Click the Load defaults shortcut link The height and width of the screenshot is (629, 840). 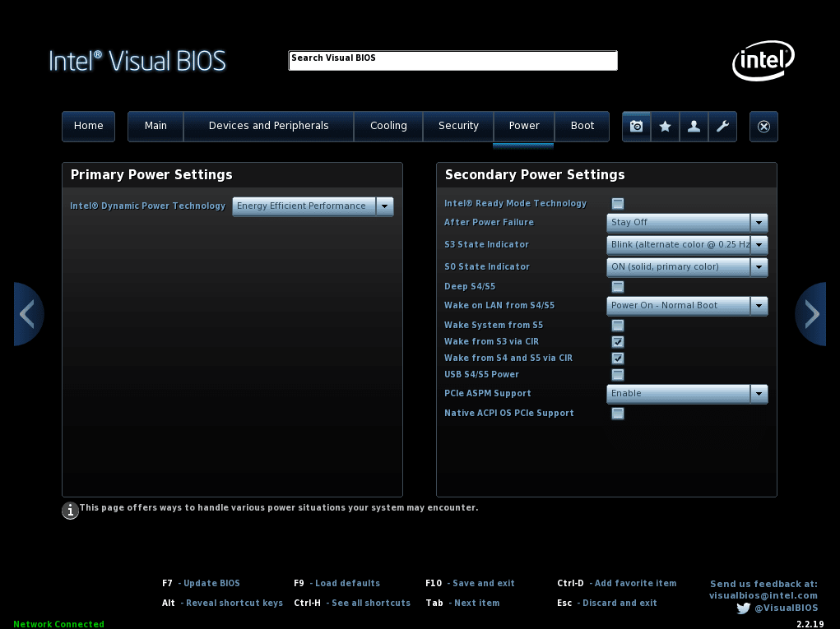(x=347, y=584)
